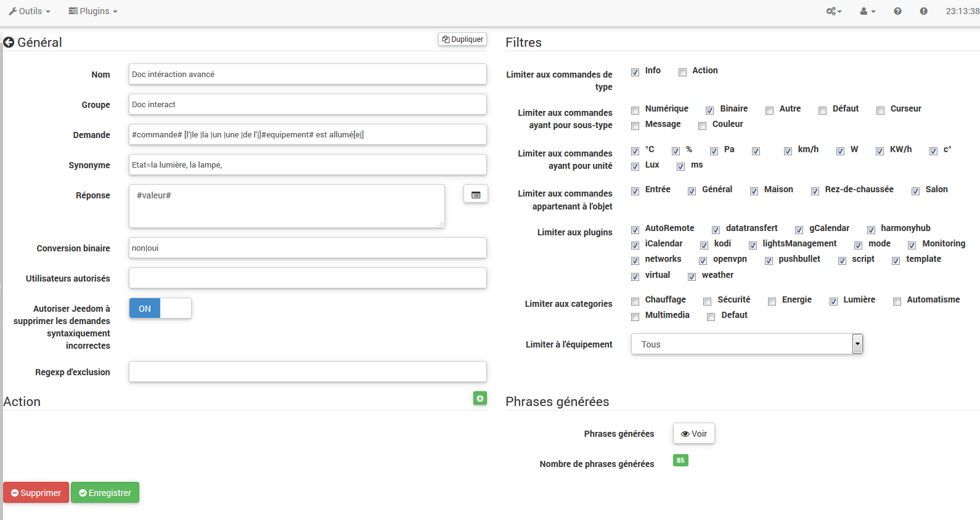The image size is (980, 520).
Task: Open the command picker beside Réponse field
Action: pyautogui.click(x=475, y=195)
